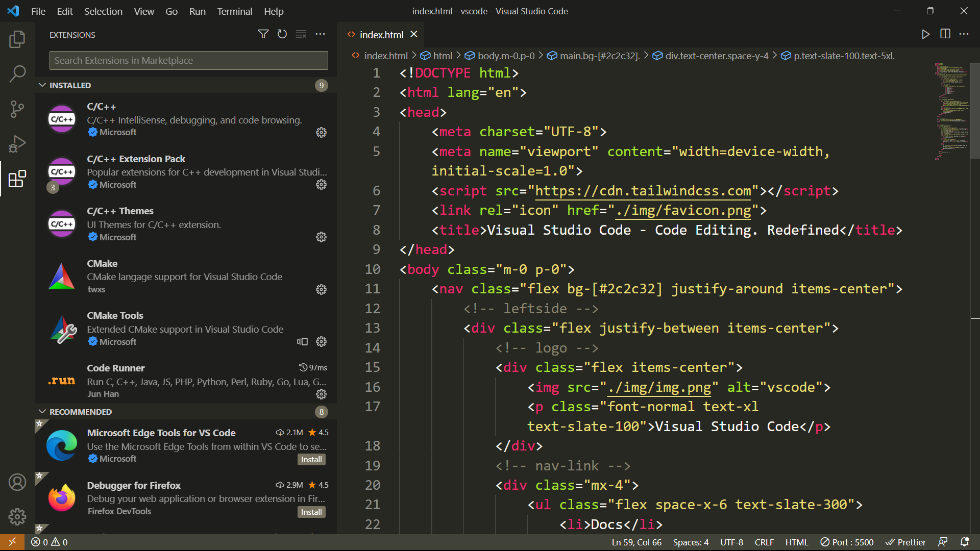This screenshot has height=551, width=980.
Task: Select the Extensions view icon
Action: [x=17, y=179]
